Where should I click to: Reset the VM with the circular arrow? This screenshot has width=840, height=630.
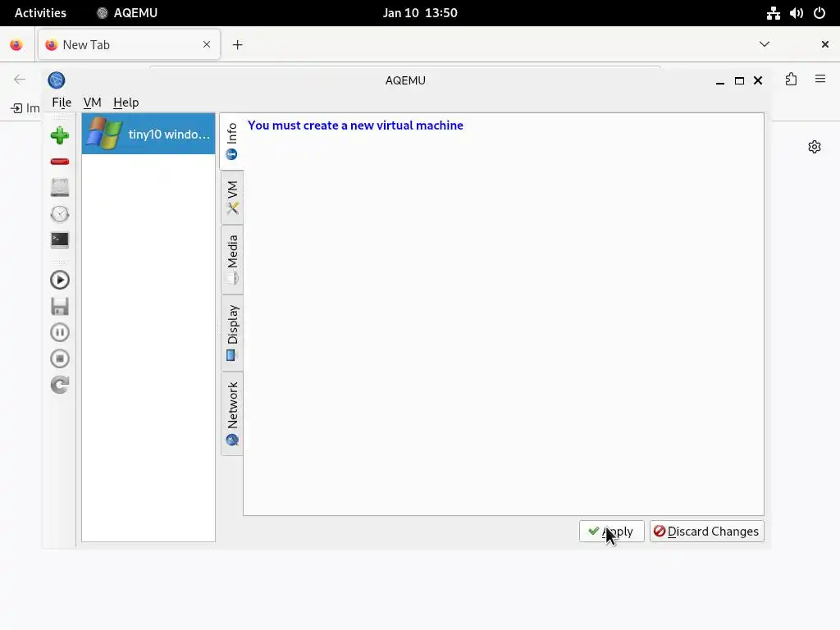point(59,385)
